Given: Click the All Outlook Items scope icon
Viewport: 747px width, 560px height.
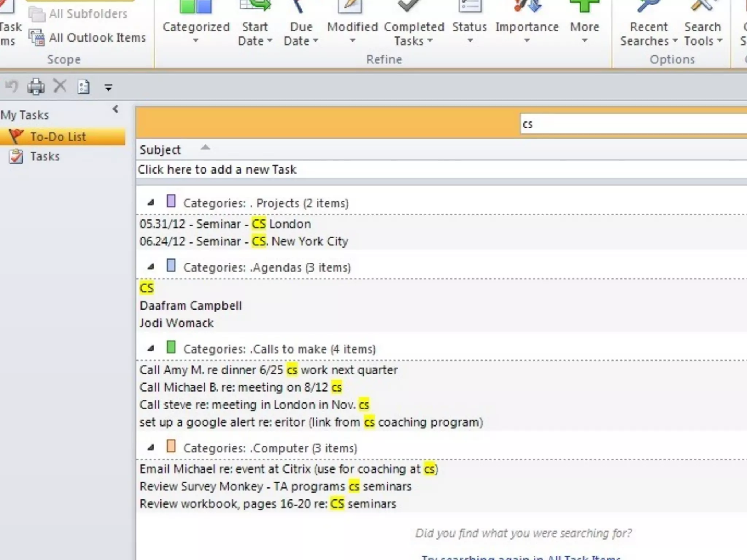Looking at the screenshot, I should click(37, 38).
